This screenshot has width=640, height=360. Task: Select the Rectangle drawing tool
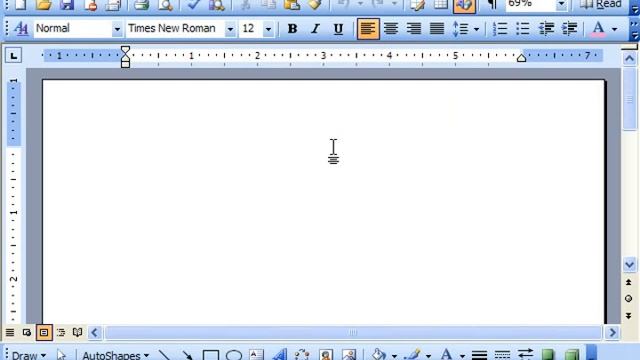point(211,355)
